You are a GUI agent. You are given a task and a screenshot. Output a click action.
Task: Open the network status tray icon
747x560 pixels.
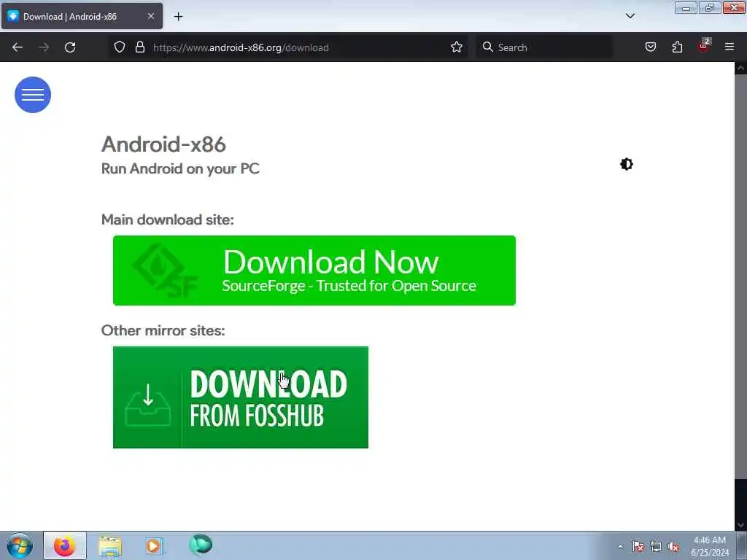click(x=656, y=547)
